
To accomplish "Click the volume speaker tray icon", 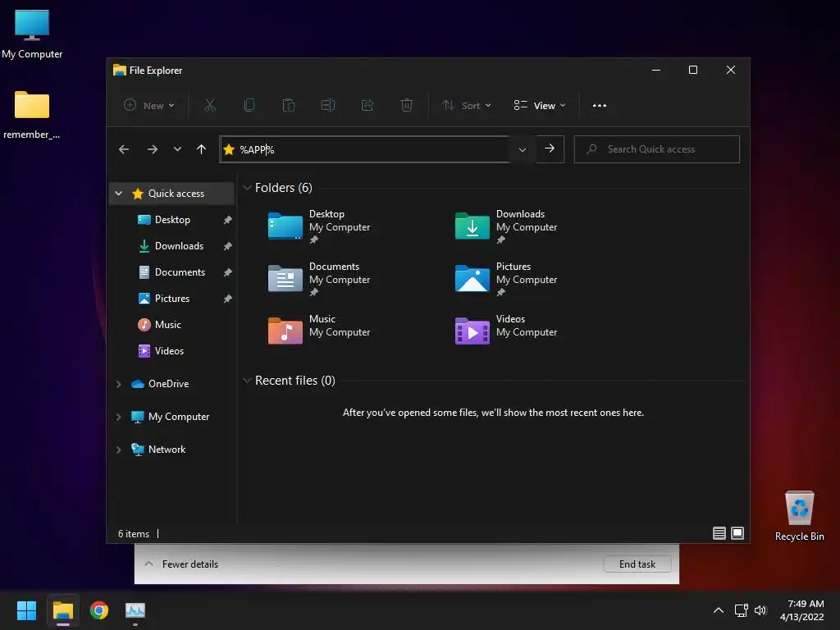I will click(760, 610).
